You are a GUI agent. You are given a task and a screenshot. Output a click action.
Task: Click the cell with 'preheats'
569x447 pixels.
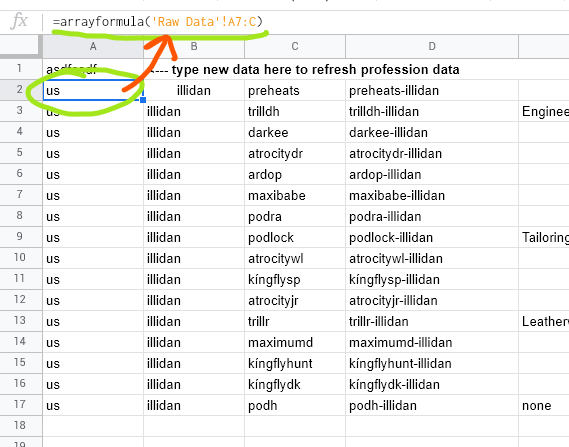[295, 90]
